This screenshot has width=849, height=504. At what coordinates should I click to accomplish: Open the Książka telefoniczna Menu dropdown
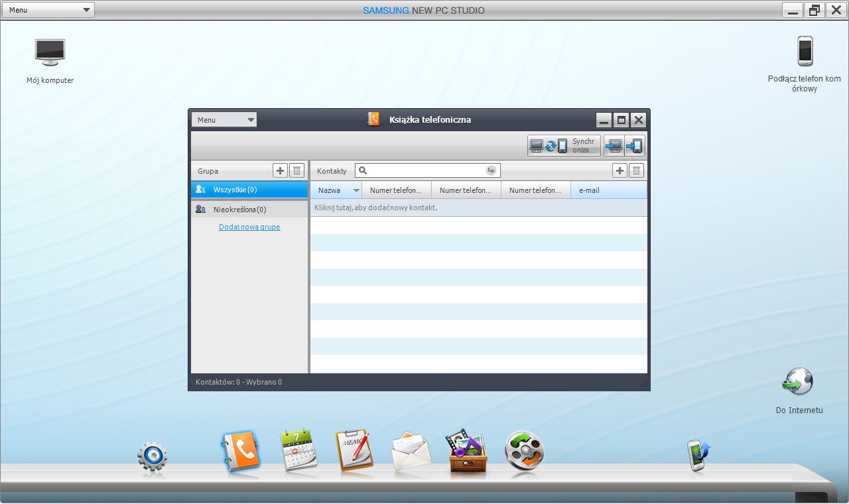point(224,120)
